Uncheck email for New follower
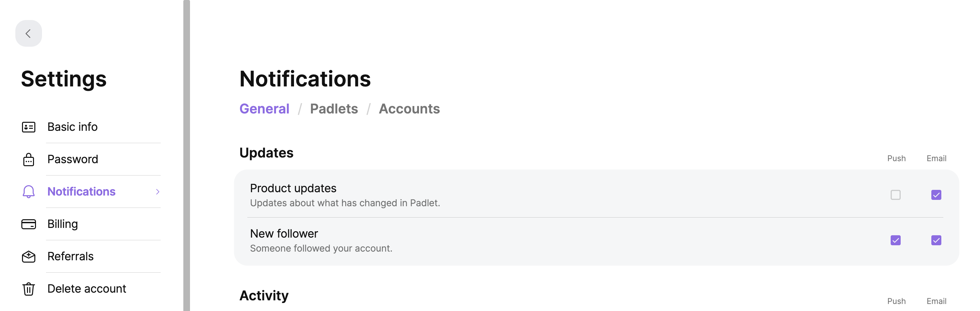The image size is (980, 311). click(936, 240)
